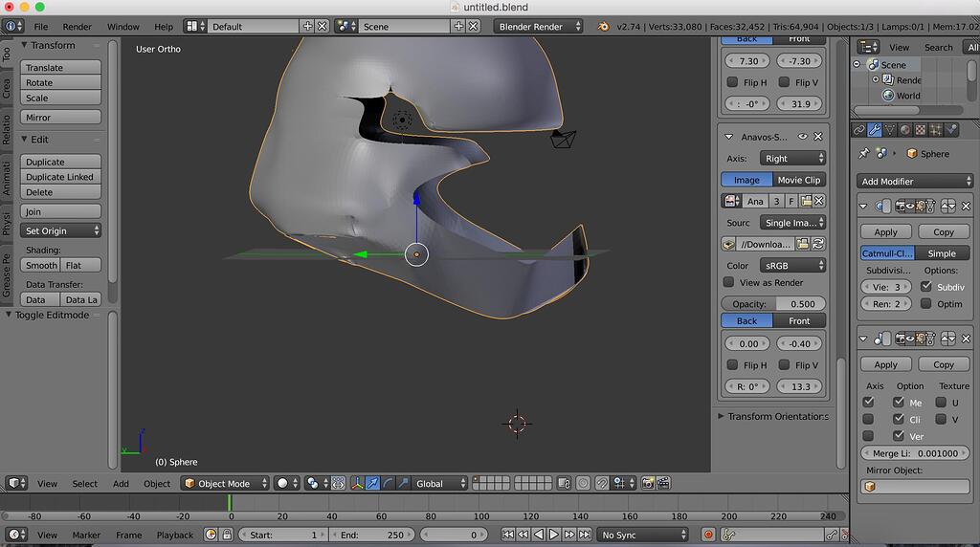Disable the Subdiv option checkbox
Viewport: 980px width, 547px height.
(x=926, y=287)
